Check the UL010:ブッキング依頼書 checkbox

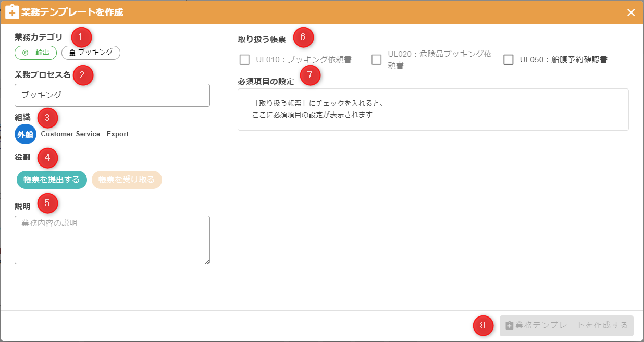pyautogui.click(x=244, y=59)
